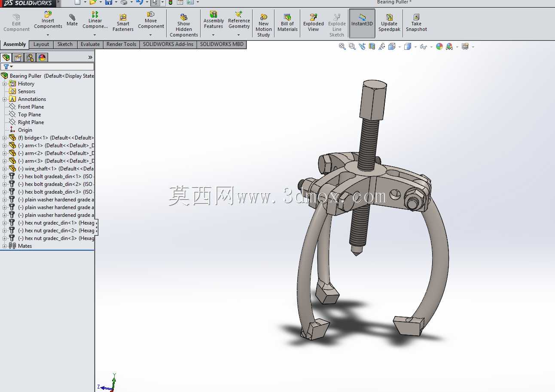
Task: Click Hide/Show Items glasses icon
Action: [x=423, y=46]
